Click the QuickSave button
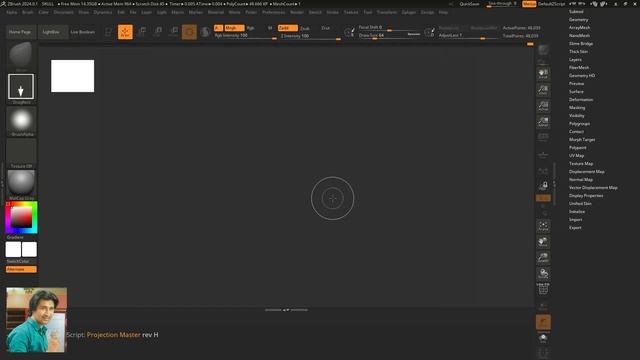The width and height of the screenshot is (640, 360). 469,4
